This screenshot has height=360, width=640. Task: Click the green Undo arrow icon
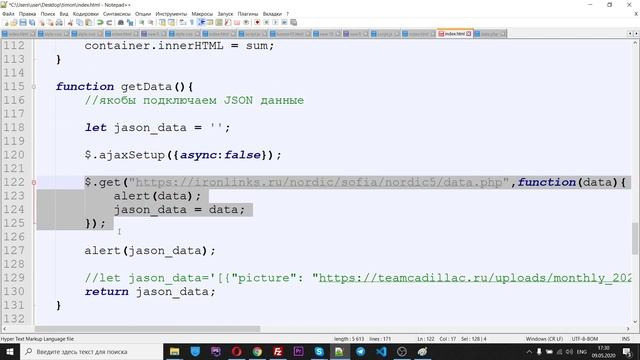point(100,22)
